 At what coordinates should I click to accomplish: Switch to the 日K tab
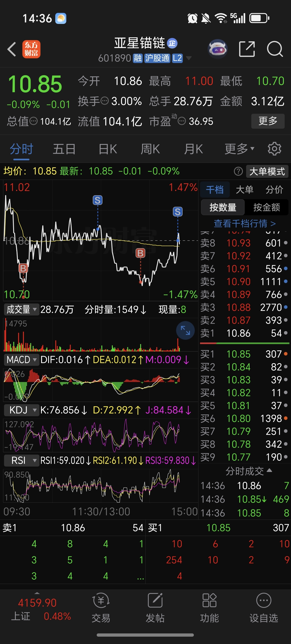[108, 149]
